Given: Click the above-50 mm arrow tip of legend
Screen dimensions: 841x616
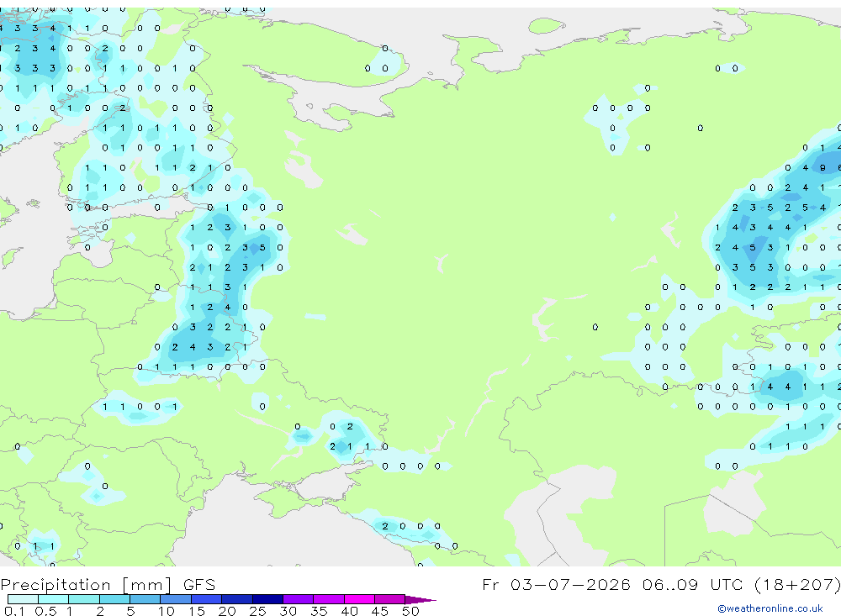Looking at the screenshot, I should (x=421, y=600).
